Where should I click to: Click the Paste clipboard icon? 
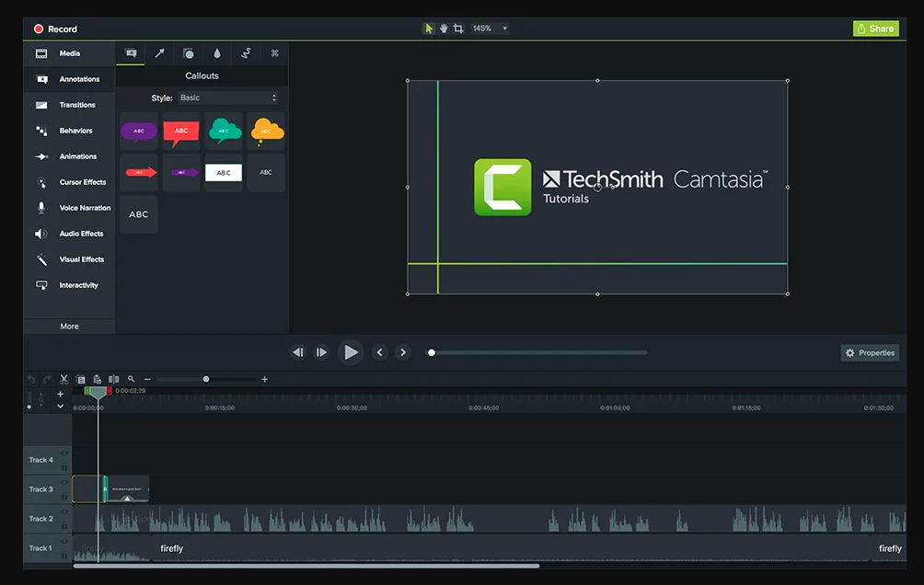pos(98,379)
